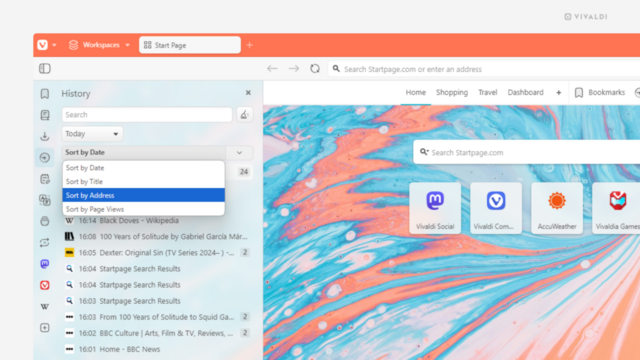Click the History search field
This screenshot has width=640, height=360.
point(147,115)
